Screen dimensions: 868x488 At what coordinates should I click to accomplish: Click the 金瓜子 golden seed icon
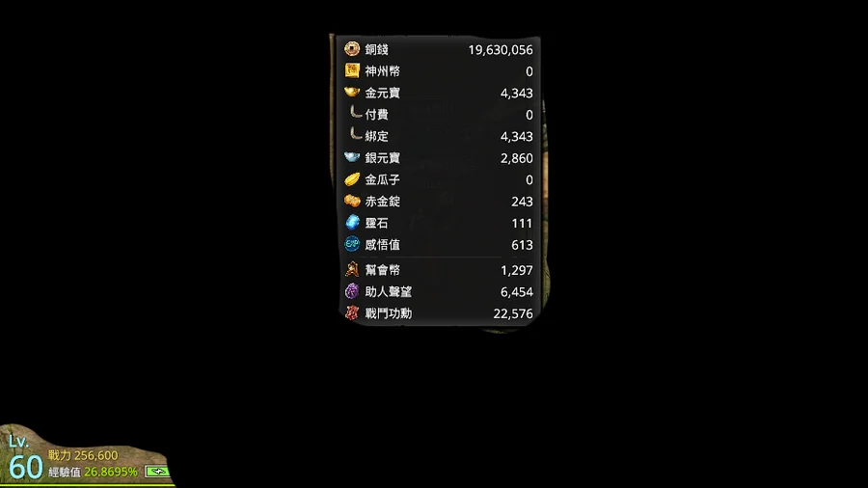coord(352,179)
